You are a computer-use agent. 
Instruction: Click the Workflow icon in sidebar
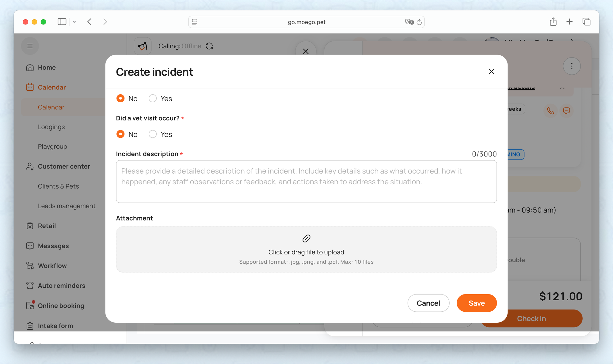30,266
